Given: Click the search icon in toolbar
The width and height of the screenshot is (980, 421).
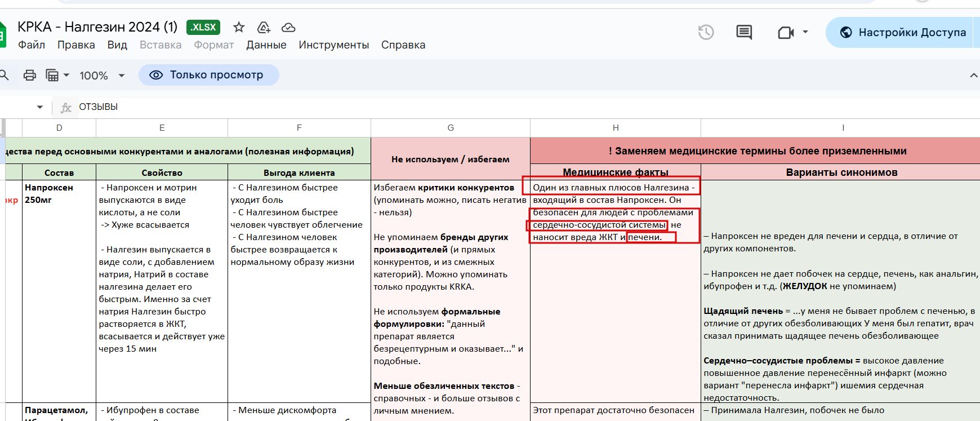Looking at the screenshot, I should coord(4,75).
